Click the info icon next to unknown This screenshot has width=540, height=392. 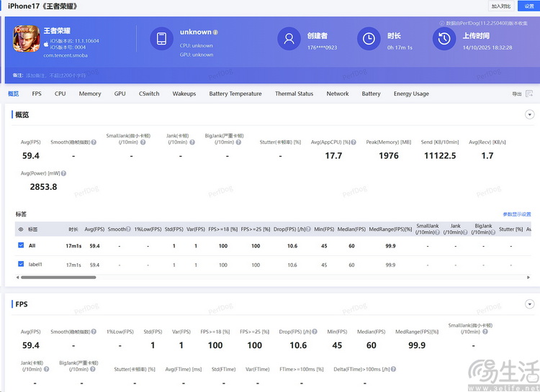215,32
